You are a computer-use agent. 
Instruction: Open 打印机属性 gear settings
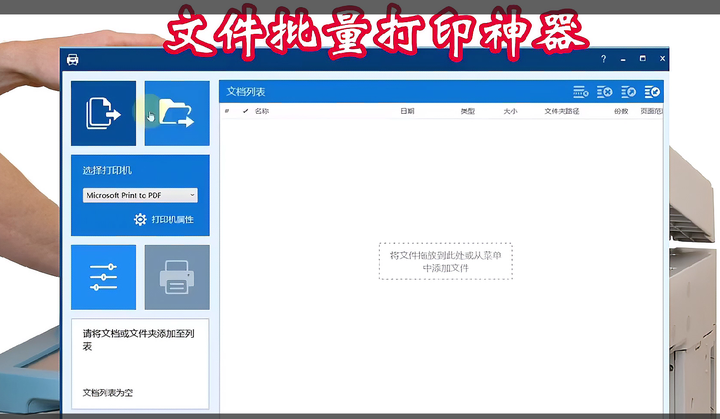pyautogui.click(x=164, y=220)
